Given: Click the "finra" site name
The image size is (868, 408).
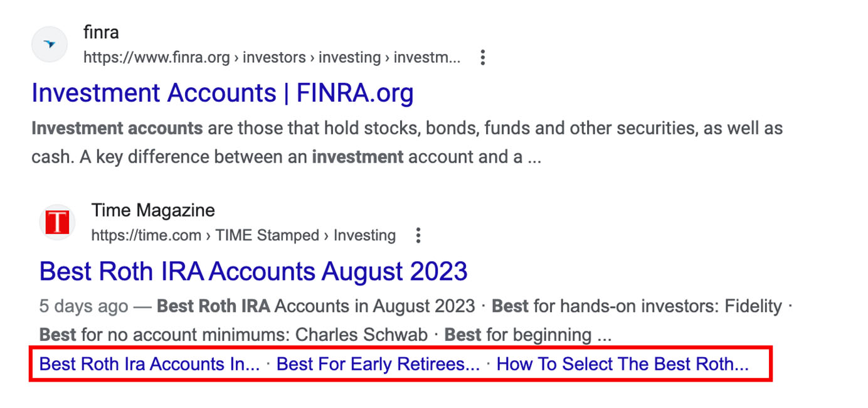Looking at the screenshot, I should coord(101,32).
